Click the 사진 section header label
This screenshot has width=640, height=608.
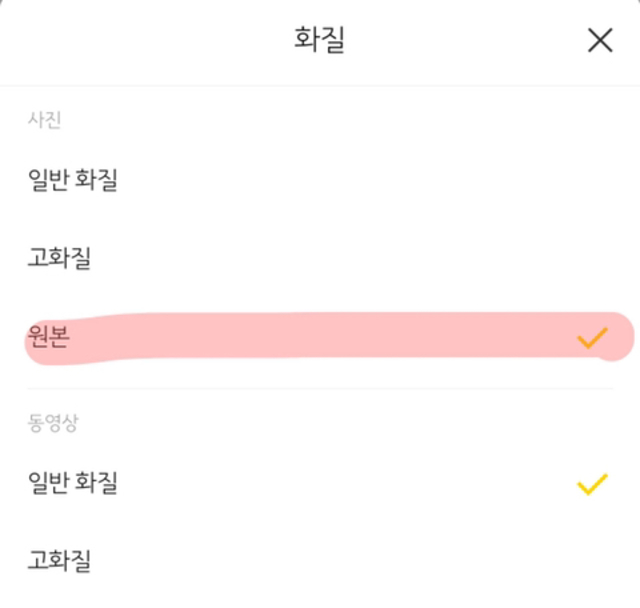(45, 120)
